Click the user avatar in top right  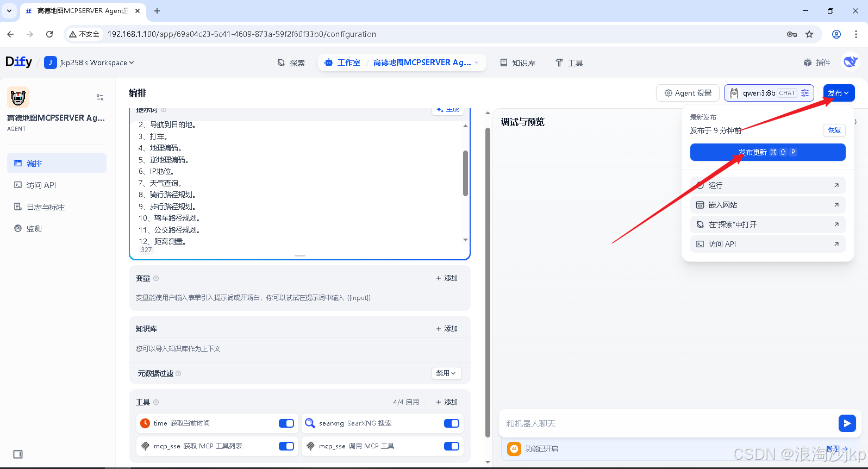851,62
